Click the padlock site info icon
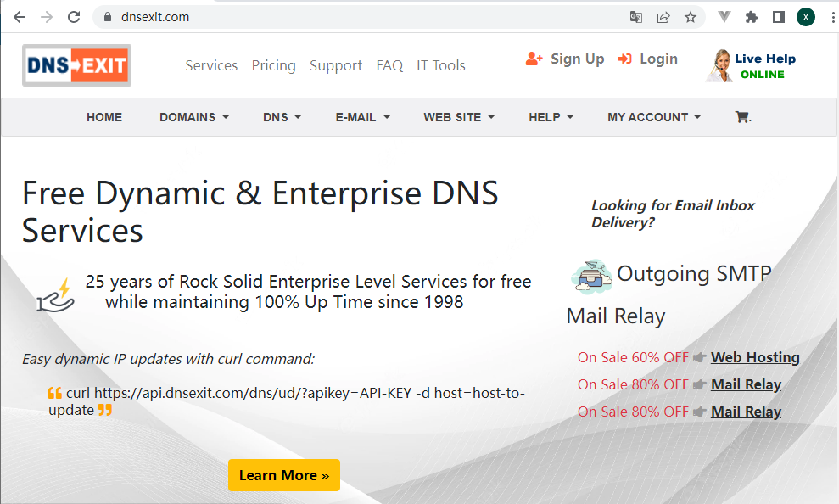 point(108,17)
